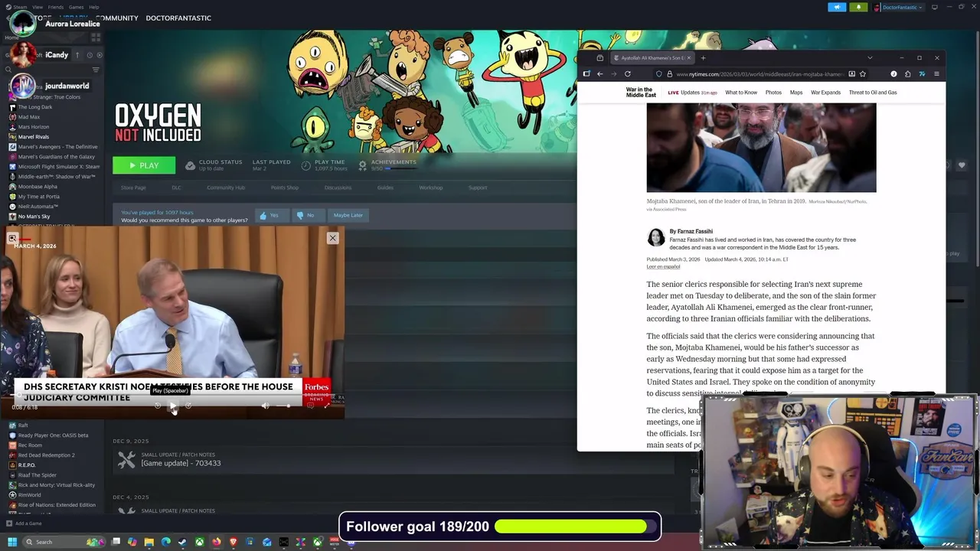Select Moonbase Alpha in the library

coord(38,187)
